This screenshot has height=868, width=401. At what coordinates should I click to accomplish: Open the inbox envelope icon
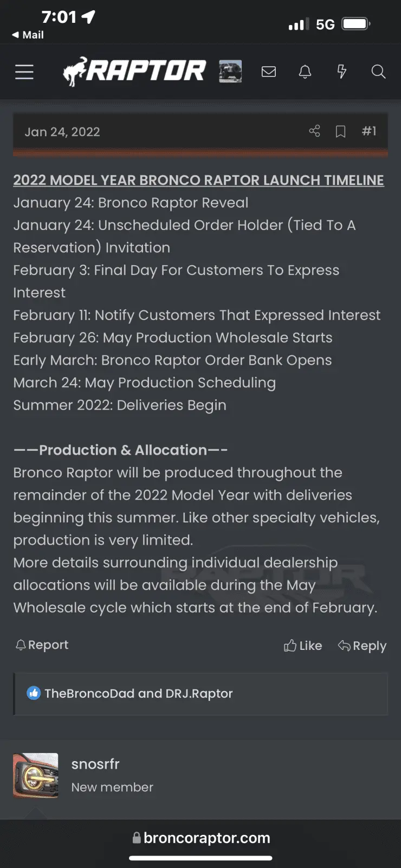pos(269,72)
